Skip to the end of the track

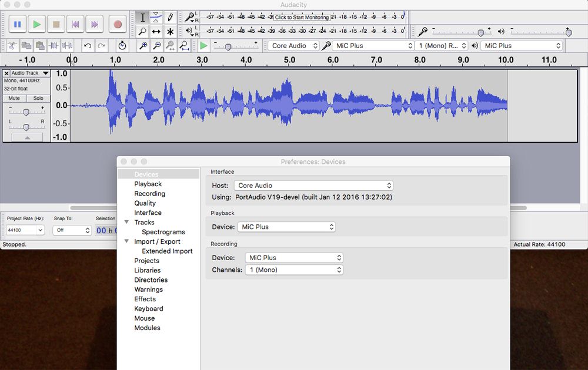(x=95, y=24)
